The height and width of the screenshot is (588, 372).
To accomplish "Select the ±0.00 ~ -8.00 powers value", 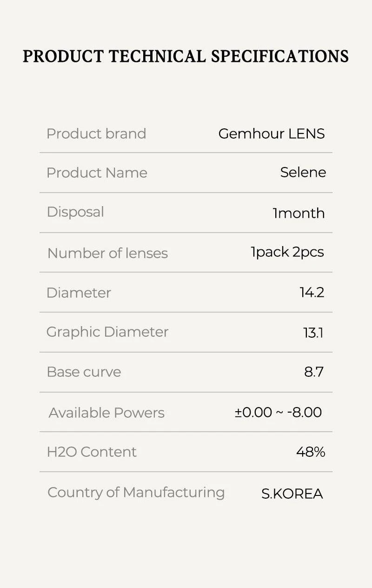I will point(278,412).
